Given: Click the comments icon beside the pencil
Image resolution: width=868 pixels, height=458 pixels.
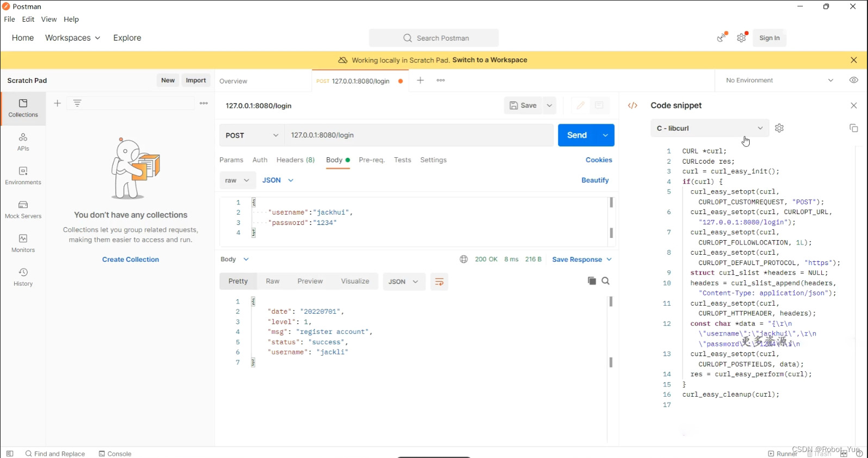Looking at the screenshot, I should pos(599,105).
